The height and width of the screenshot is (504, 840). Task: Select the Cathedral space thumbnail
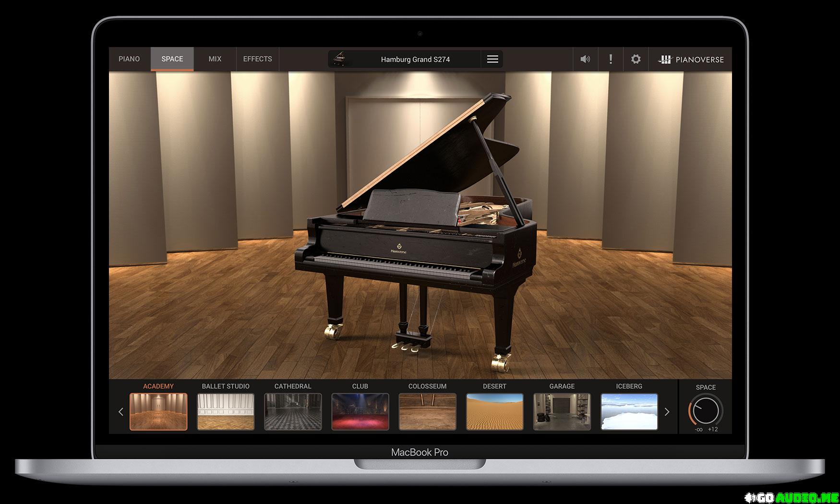293,411
